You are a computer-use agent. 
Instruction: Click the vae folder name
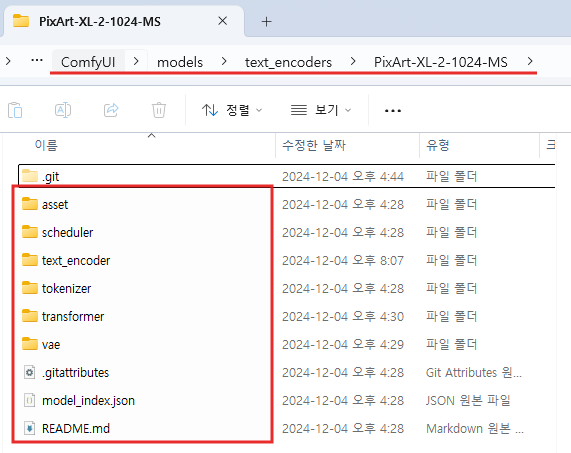click(x=51, y=345)
